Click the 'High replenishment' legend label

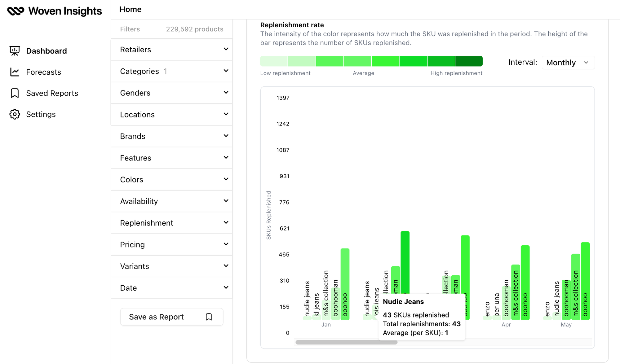coord(456,73)
